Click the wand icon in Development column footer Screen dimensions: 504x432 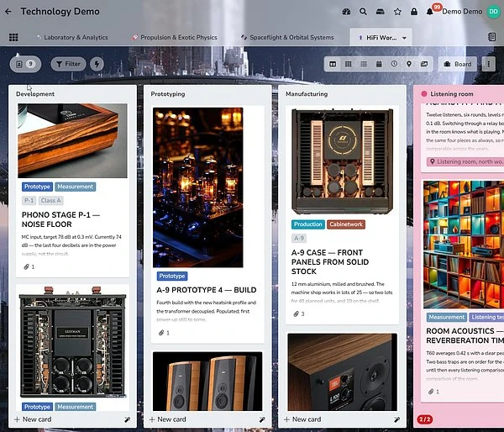[128, 419]
